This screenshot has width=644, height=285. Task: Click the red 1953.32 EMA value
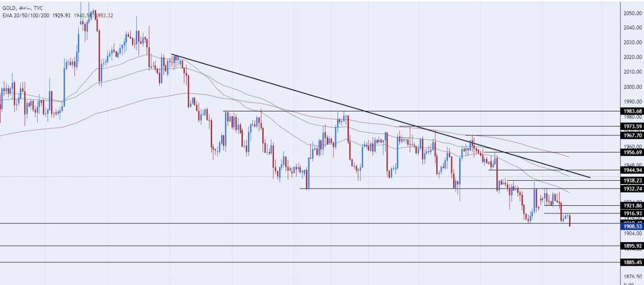(x=104, y=15)
